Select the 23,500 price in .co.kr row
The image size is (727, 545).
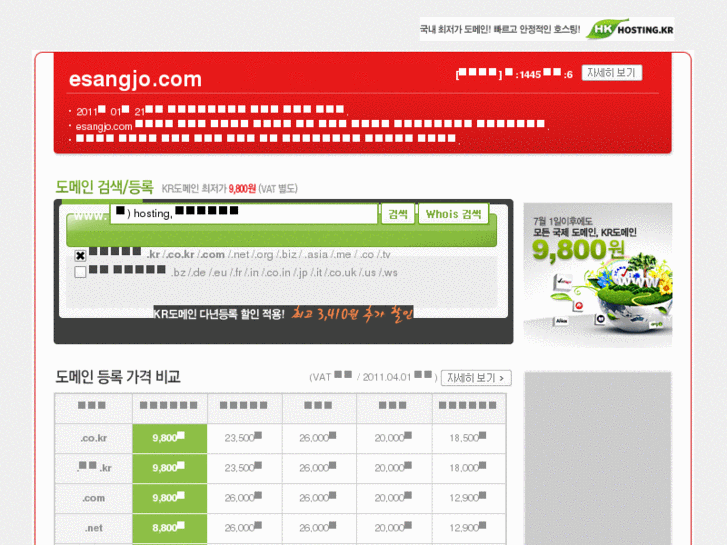(244, 438)
